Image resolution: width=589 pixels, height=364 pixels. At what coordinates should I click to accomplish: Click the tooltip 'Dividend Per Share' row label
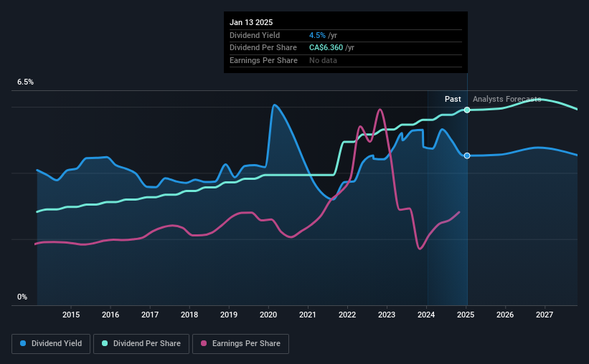tap(263, 48)
